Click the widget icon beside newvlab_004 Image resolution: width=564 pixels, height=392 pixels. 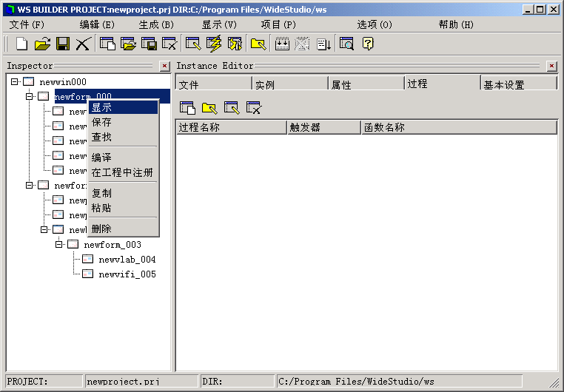[88, 259]
